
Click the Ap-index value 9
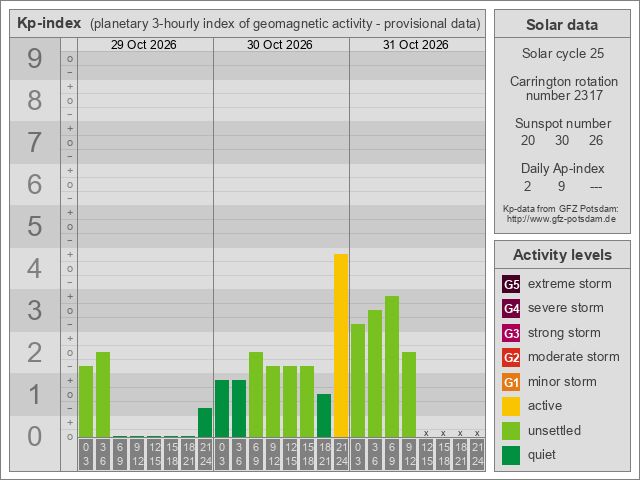click(x=562, y=186)
